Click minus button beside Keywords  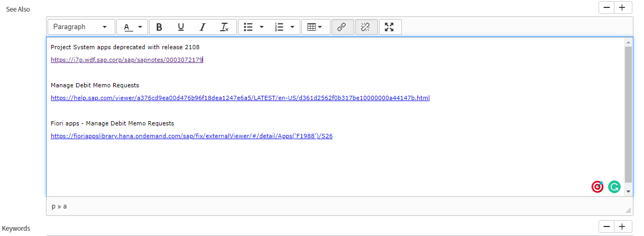(606, 226)
